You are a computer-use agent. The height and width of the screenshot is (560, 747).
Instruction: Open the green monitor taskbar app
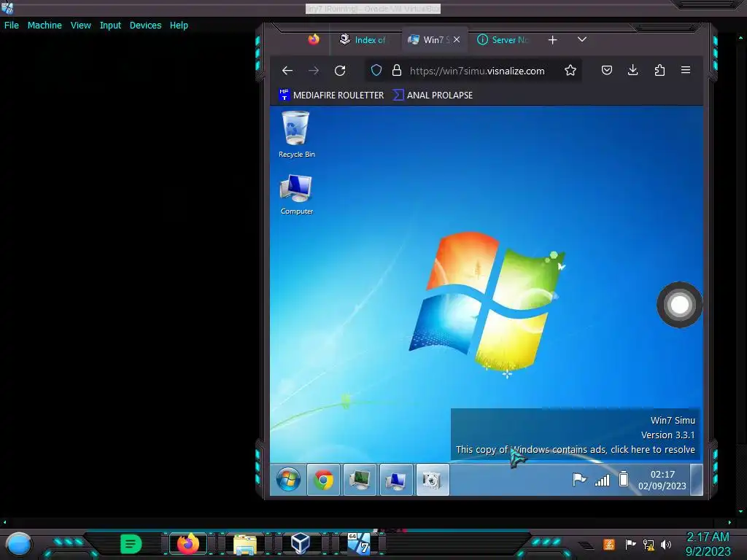360,480
